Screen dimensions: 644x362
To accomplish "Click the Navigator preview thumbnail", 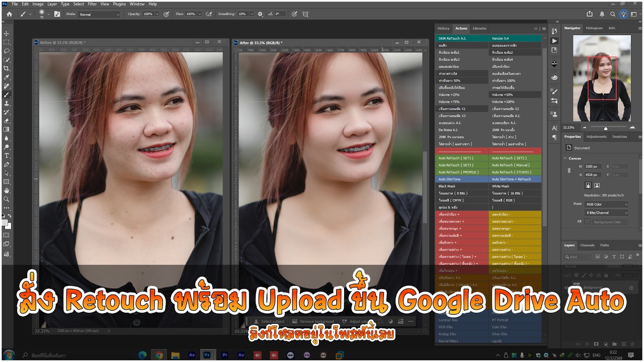I will (602, 78).
